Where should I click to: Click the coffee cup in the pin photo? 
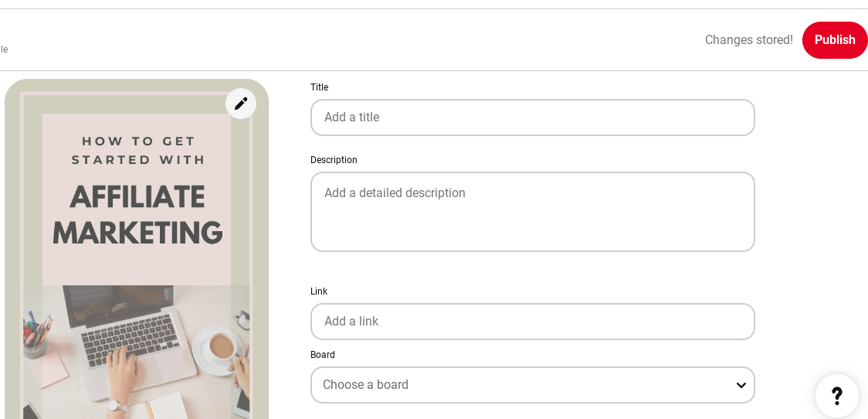click(222, 346)
